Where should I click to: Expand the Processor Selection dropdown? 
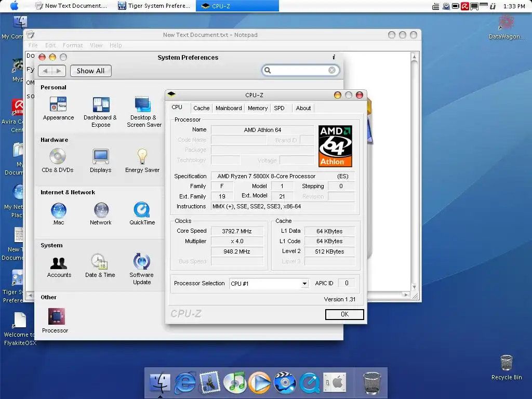tap(304, 284)
